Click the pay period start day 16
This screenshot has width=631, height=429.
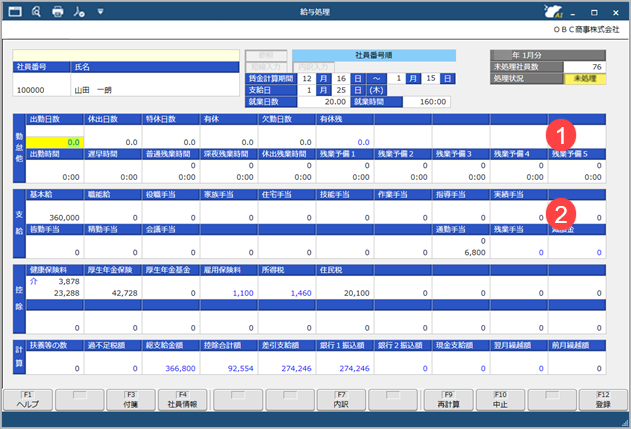[x=341, y=78]
